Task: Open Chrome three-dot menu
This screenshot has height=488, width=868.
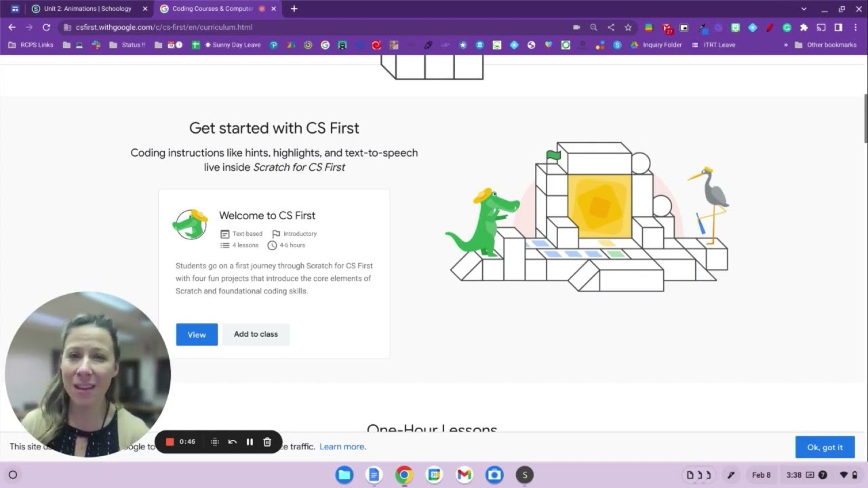Action: [856, 27]
